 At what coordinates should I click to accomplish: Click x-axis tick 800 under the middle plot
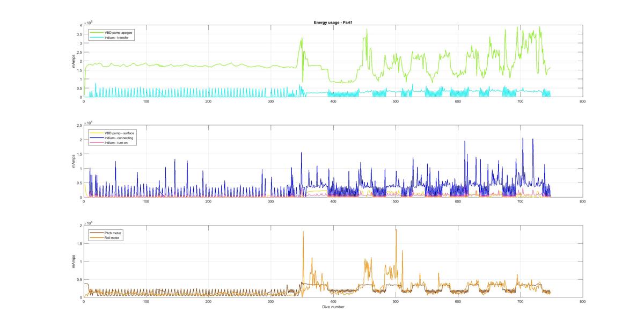coord(583,202)
